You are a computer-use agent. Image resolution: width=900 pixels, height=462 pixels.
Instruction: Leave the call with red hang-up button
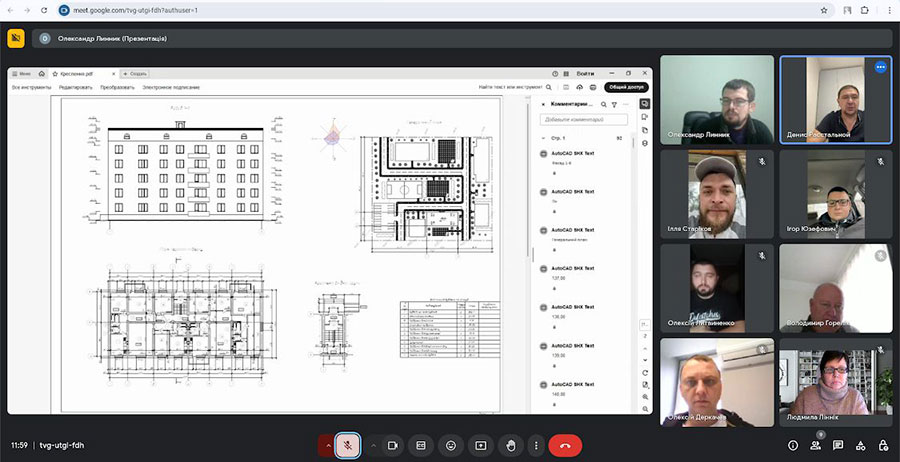565,445
